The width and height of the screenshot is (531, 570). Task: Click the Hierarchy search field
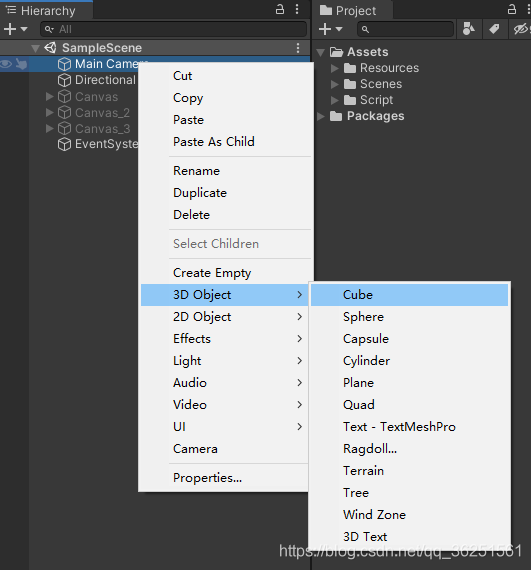173,29
